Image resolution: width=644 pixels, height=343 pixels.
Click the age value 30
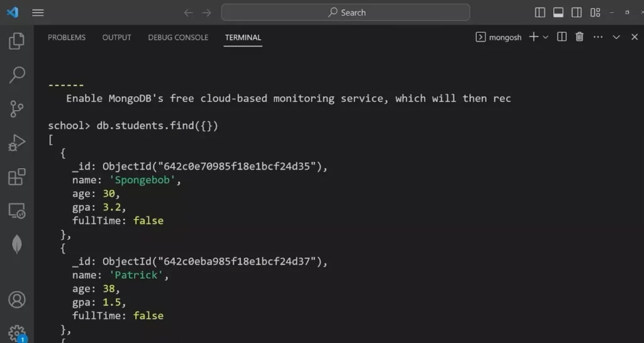pos(108,193)
